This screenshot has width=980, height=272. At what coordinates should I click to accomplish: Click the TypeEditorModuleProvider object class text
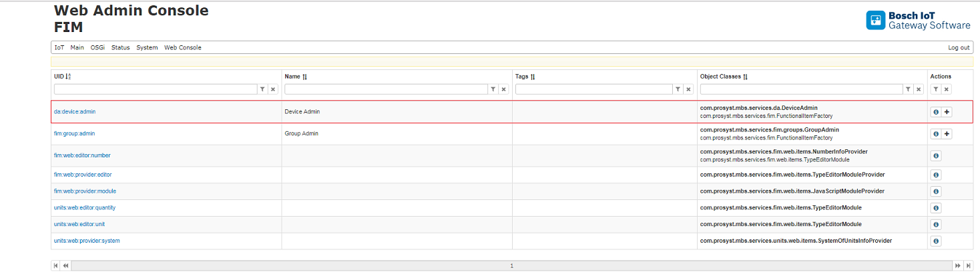(x=792, y=175)
